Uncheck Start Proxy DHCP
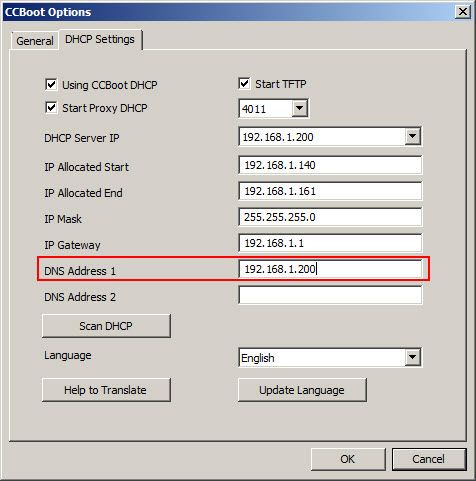476x481 pixels. [x=51, y=108]
